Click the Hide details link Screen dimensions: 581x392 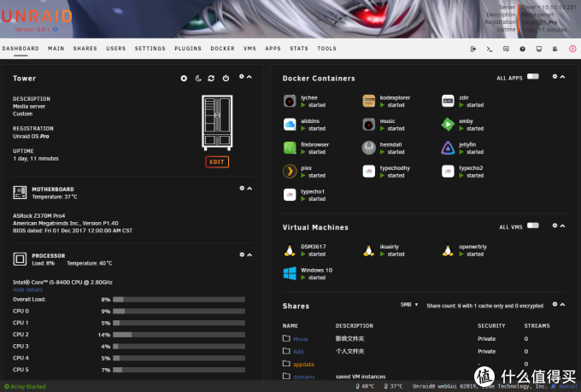pos(28,290)
